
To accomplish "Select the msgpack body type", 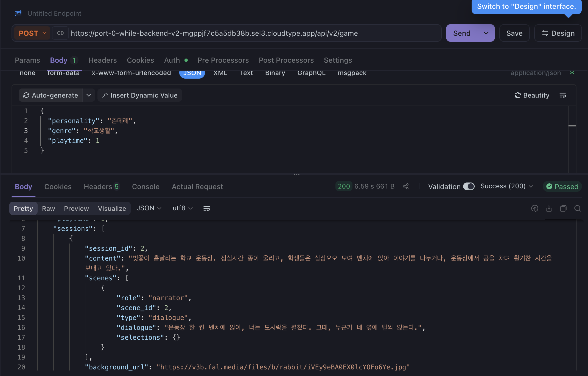I will 352,73.
